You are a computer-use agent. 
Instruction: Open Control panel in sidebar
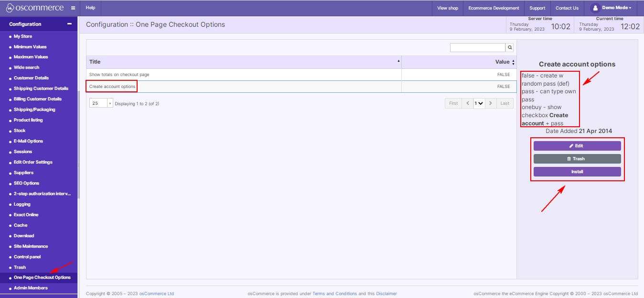coord(27,257)
